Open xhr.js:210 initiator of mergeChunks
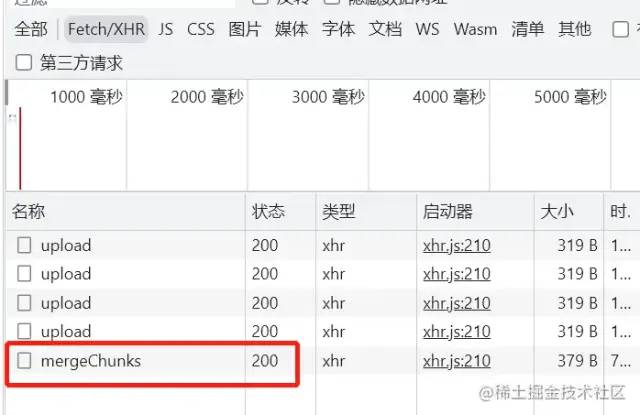The width and height of the screenshot is (640, 415). 457,361
